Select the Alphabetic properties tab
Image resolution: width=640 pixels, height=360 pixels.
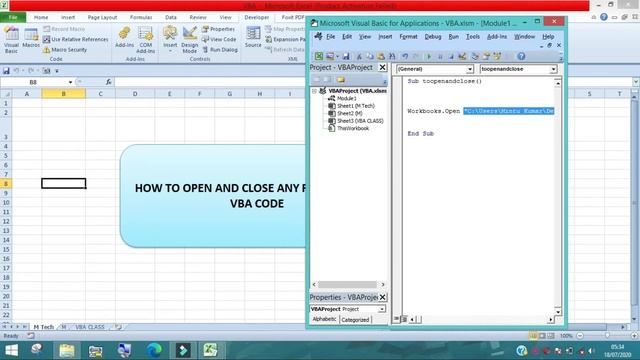click(324, 319)
